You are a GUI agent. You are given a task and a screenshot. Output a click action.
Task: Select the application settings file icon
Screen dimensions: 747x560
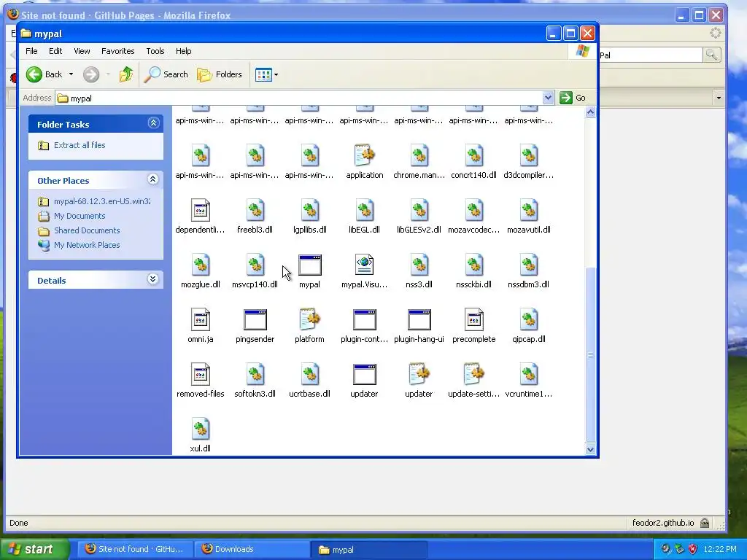point(365,156)
